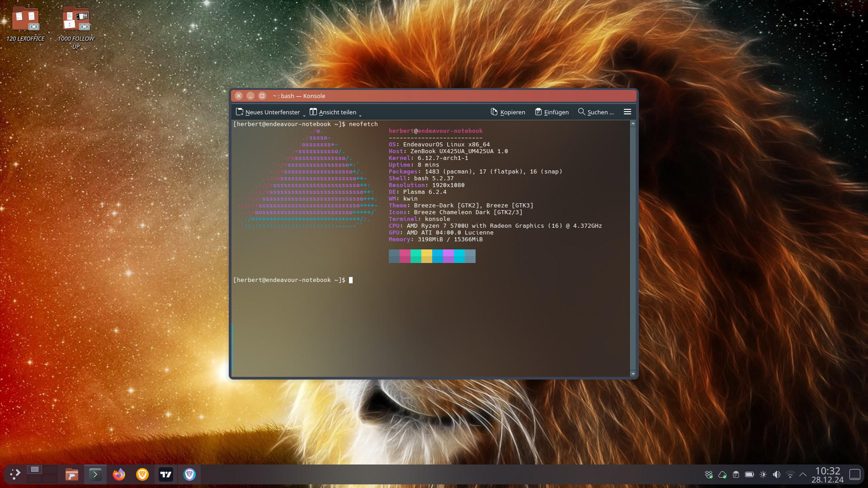The image size is (868, 488).
Task: Click Suchen in Konsole toolbar
Action: coord(596,112)
